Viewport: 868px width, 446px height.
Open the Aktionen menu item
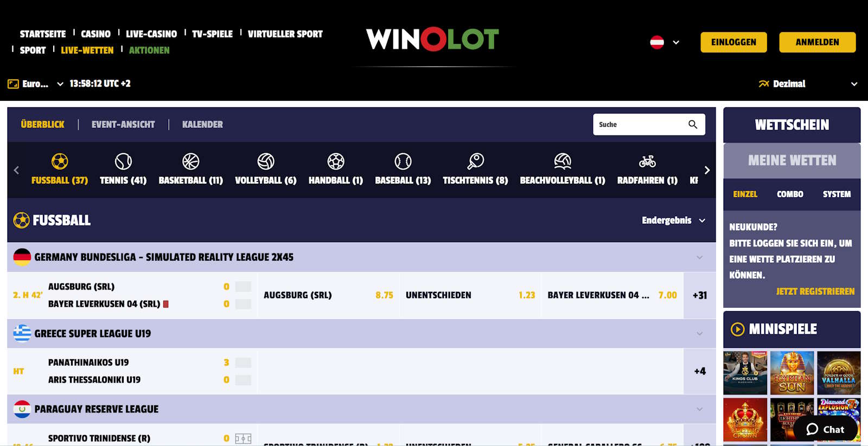149,50
